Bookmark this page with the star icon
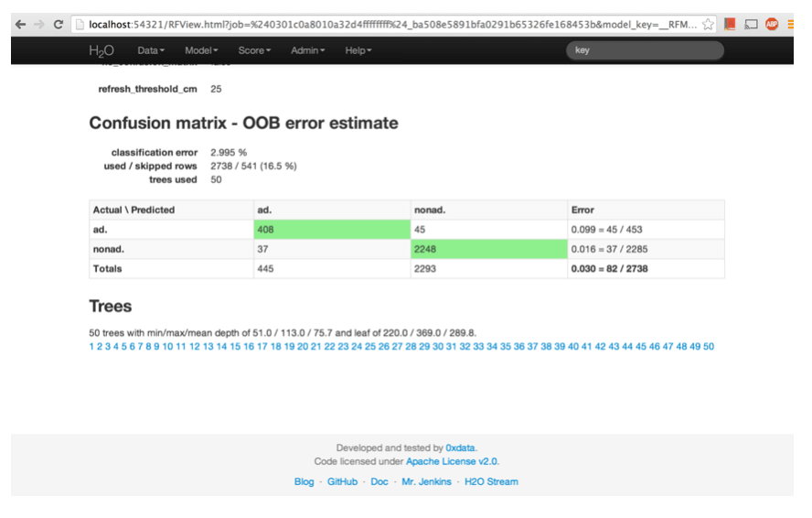The width and height of the screenshot is (812, 518). pos(709,24)
